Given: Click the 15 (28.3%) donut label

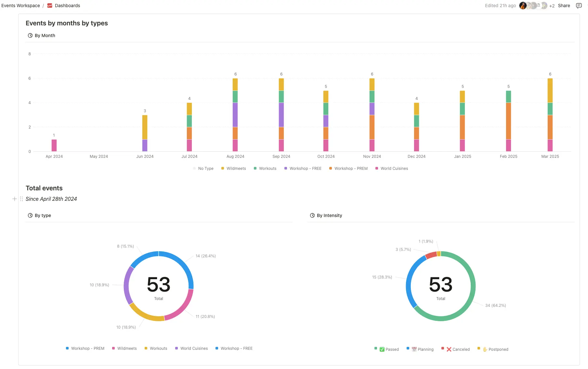Looking at the screenshot, I should click(382, 277).
